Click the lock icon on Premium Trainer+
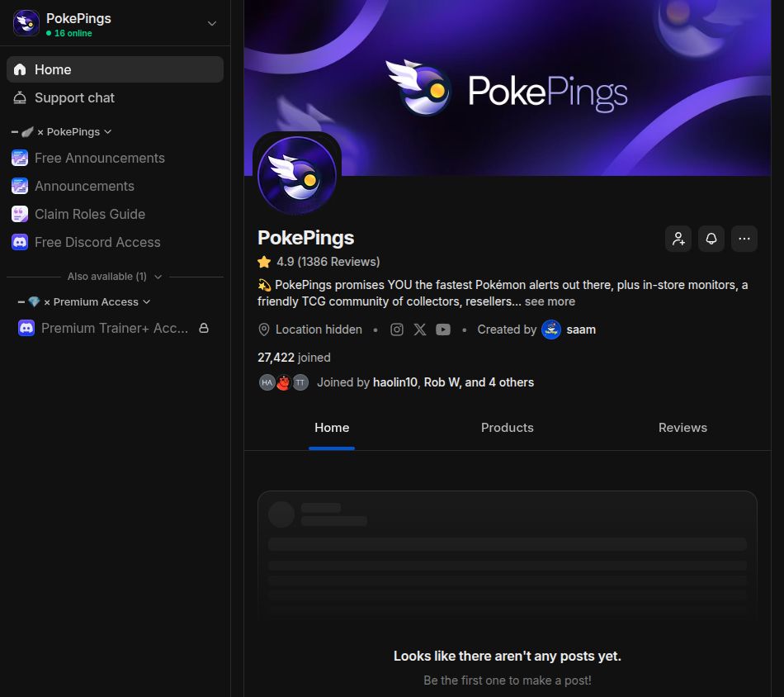 pyautogui.click(x=204, y=328)
